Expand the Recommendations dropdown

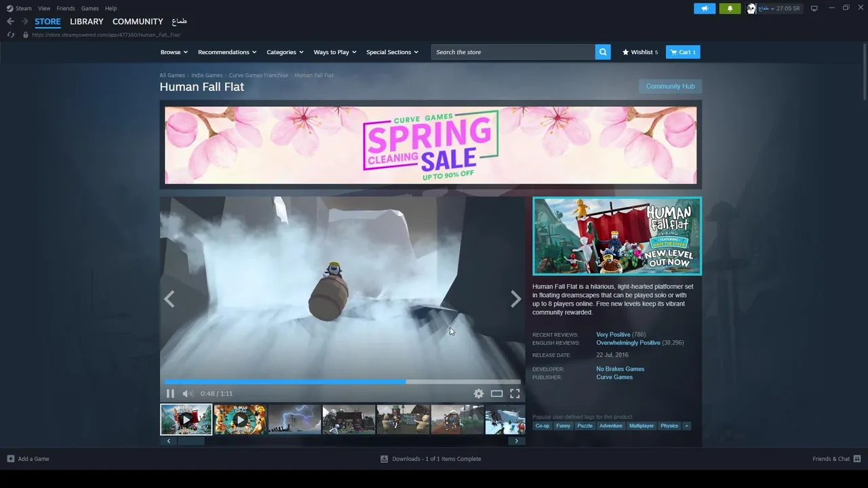(227, 52)
